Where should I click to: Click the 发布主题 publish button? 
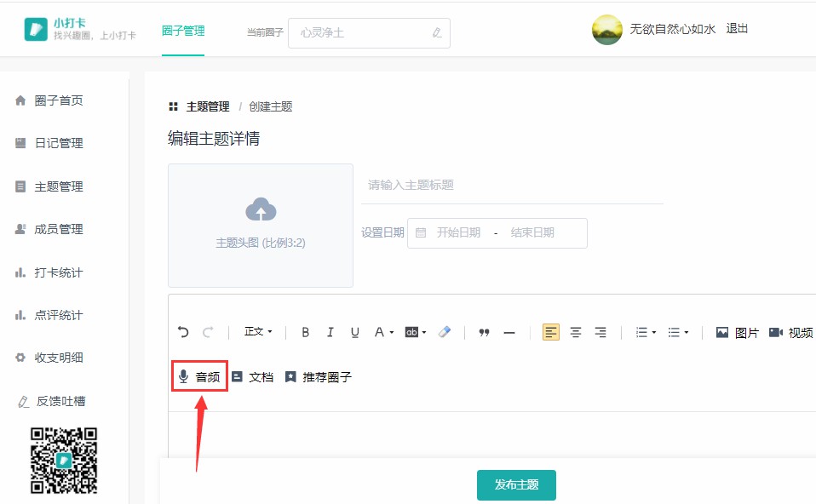coord(516,484)
